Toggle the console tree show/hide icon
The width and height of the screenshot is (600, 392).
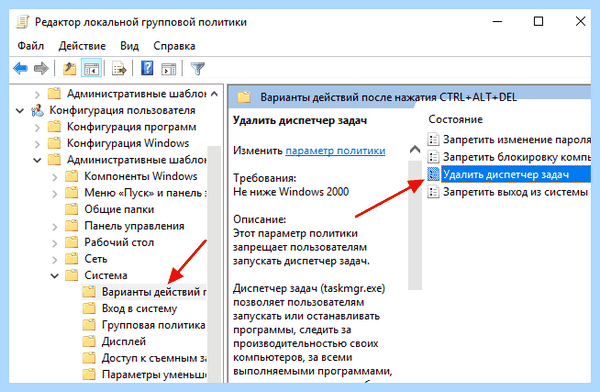point(91,69)
